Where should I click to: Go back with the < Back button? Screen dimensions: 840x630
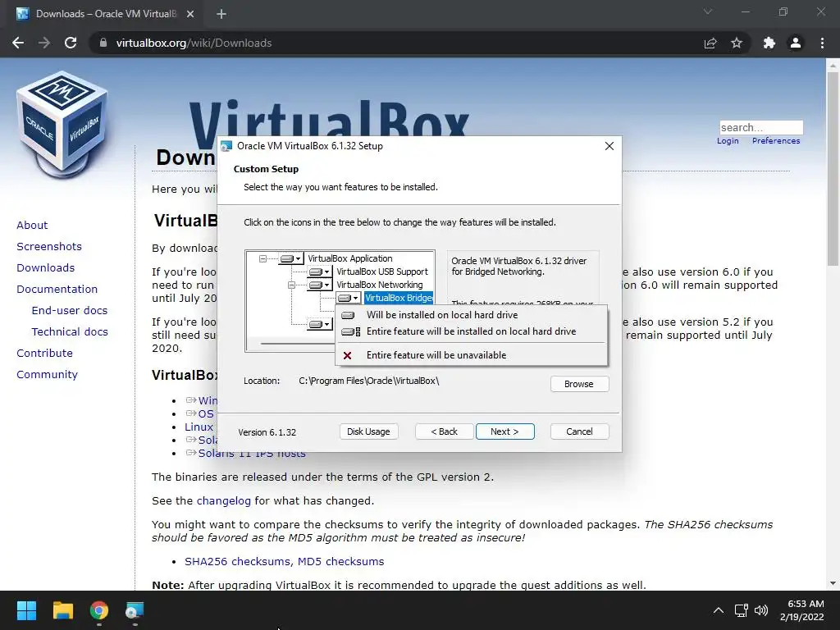(x=444, y=431)
